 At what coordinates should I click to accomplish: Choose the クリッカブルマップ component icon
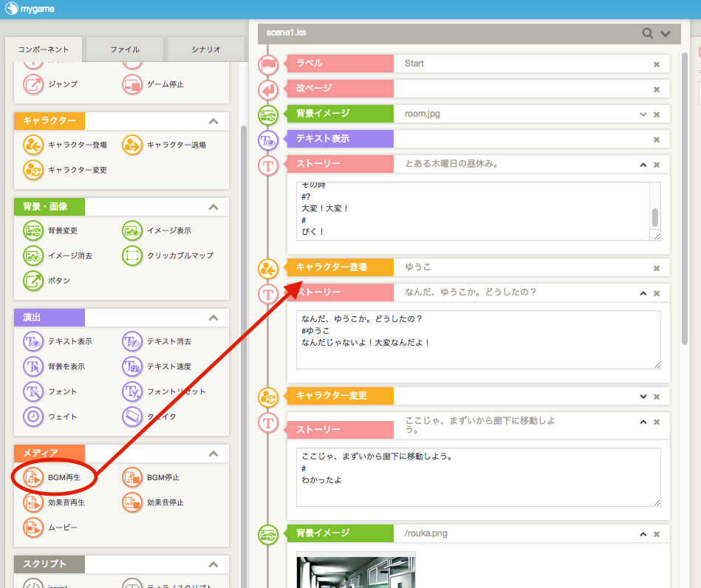[132, 256]
